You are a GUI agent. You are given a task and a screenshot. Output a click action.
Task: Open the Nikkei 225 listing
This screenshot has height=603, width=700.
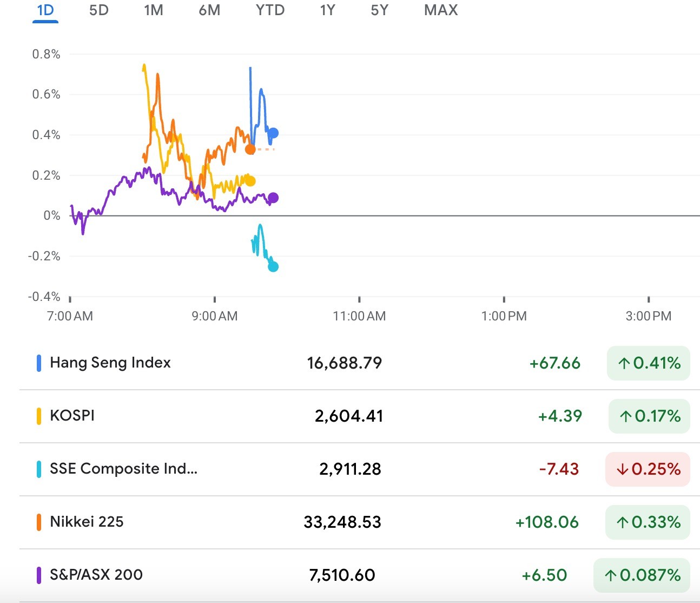click(87, 522)
